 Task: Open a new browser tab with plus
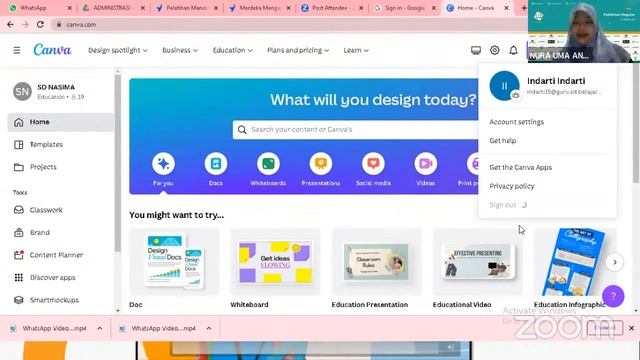click(524, 8)
